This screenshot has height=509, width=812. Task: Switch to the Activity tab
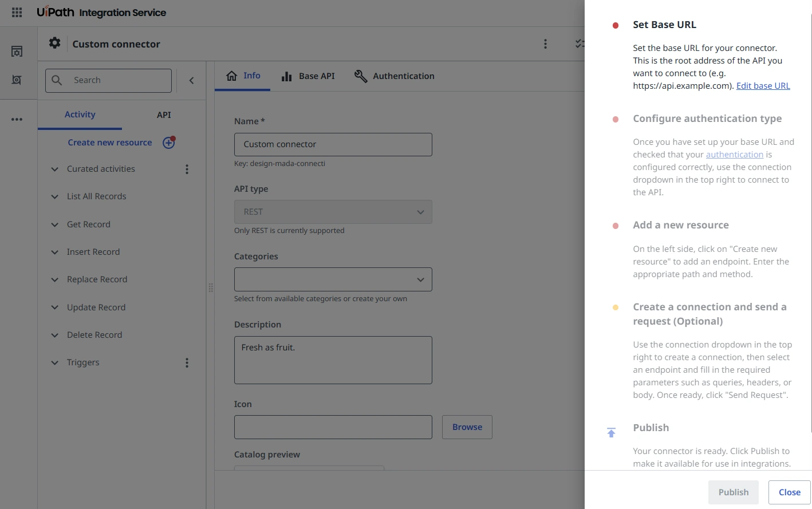80,115
